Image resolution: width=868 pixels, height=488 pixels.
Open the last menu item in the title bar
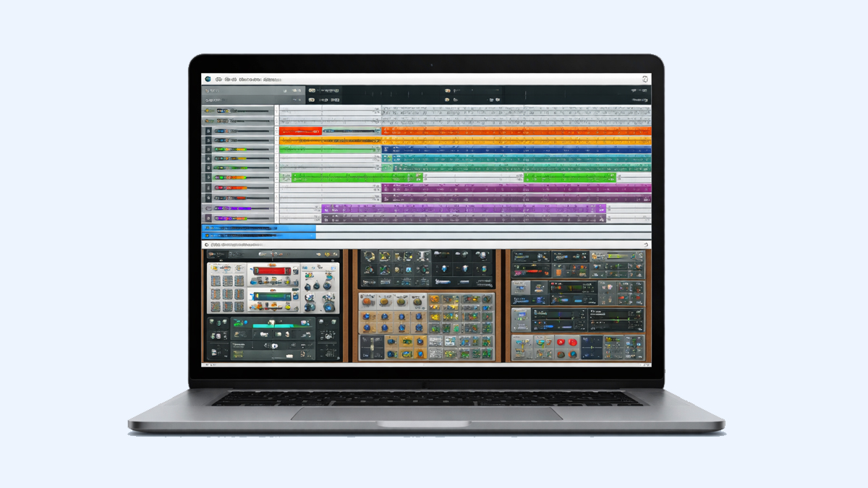[273, 79]
